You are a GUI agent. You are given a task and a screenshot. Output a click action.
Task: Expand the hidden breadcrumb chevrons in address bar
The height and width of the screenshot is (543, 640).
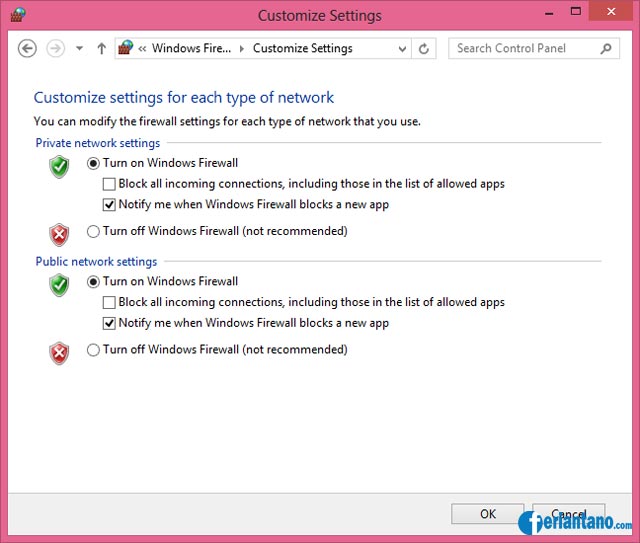point(142,49)
